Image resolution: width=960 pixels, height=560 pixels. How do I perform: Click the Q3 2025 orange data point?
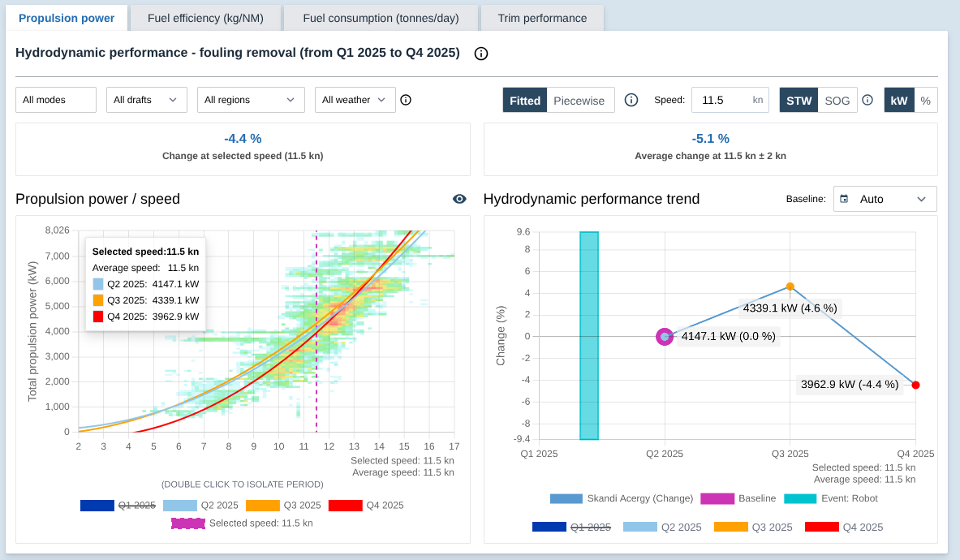pyautogui.click(x=790, y=286)
